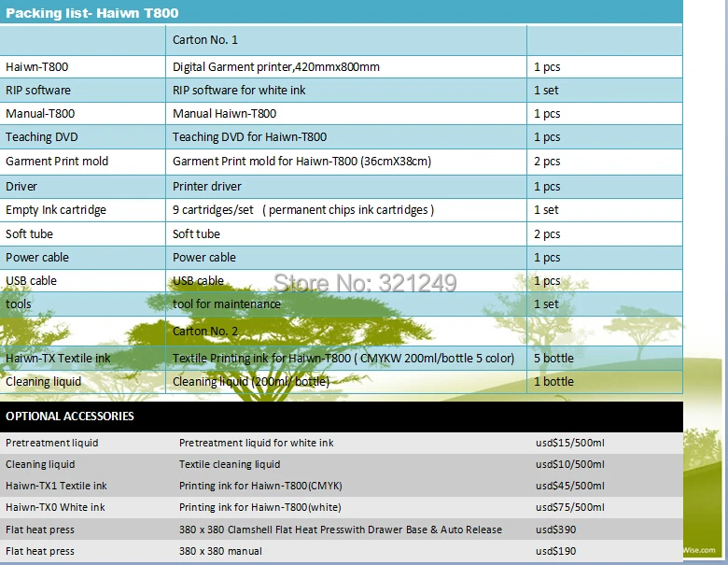Click the '2 pcs' quantity for Garment Print mold
The height and width of the screenshot is (565, 728).
[x=547, y=162]
